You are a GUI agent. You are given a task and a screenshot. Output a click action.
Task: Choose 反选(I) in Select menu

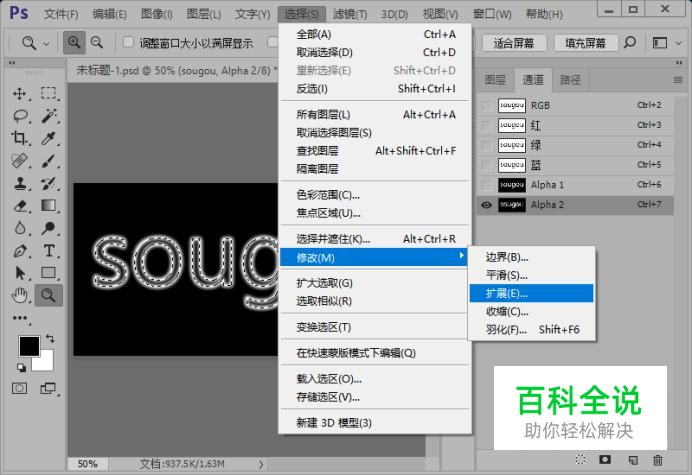click(x=375, y=89)
